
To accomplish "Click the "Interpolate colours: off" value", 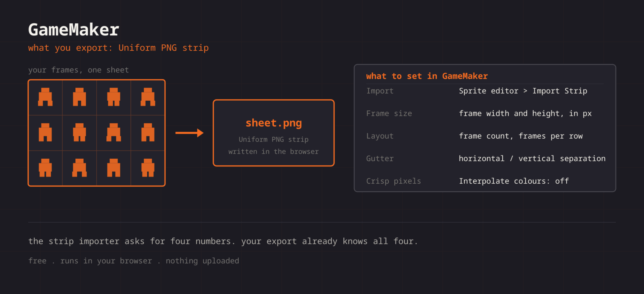I will pyautogui.click(x=514, y=181).
